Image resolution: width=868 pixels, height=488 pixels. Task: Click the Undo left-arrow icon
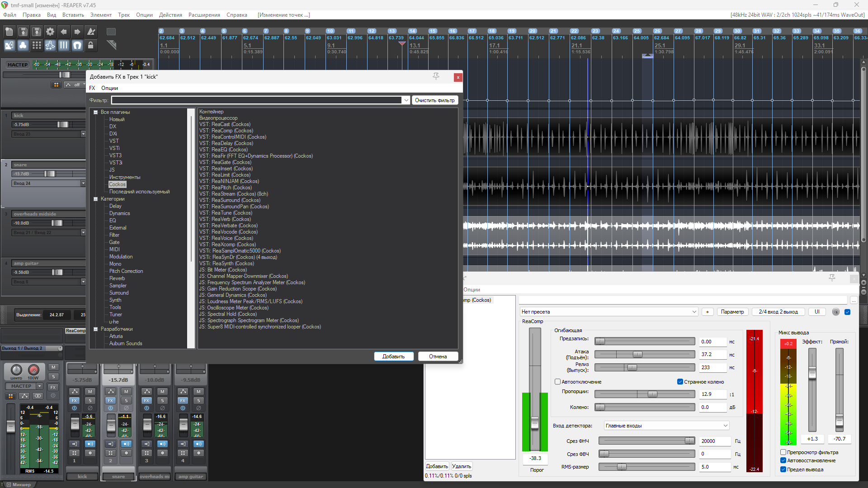point(64,32)
